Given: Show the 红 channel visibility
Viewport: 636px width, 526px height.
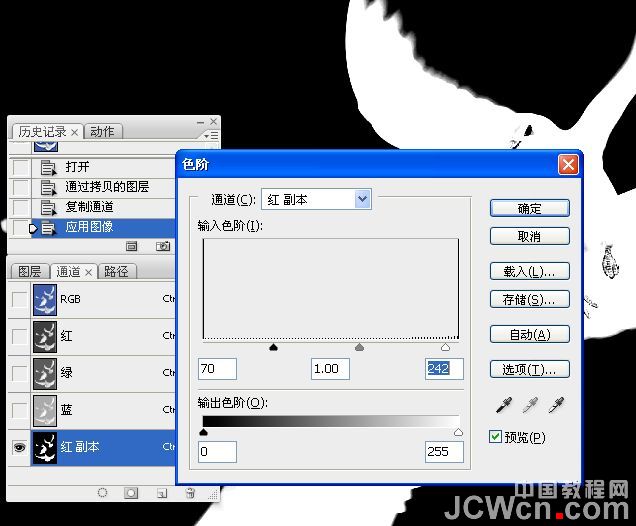Looking at the screenshot, I should click(19, 336).
